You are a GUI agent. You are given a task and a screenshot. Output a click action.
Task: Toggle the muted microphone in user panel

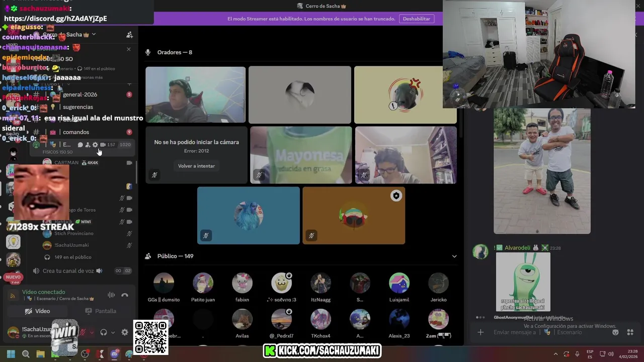(84, 332)
